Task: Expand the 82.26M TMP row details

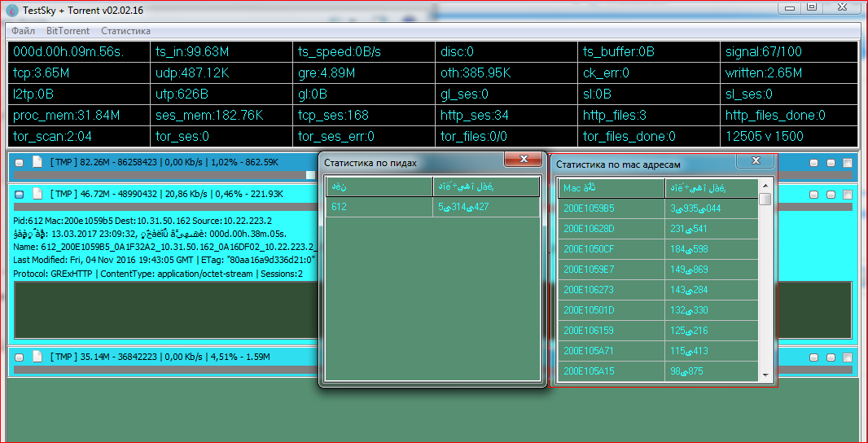Action: pyautogui.click(x=20, y=163)
